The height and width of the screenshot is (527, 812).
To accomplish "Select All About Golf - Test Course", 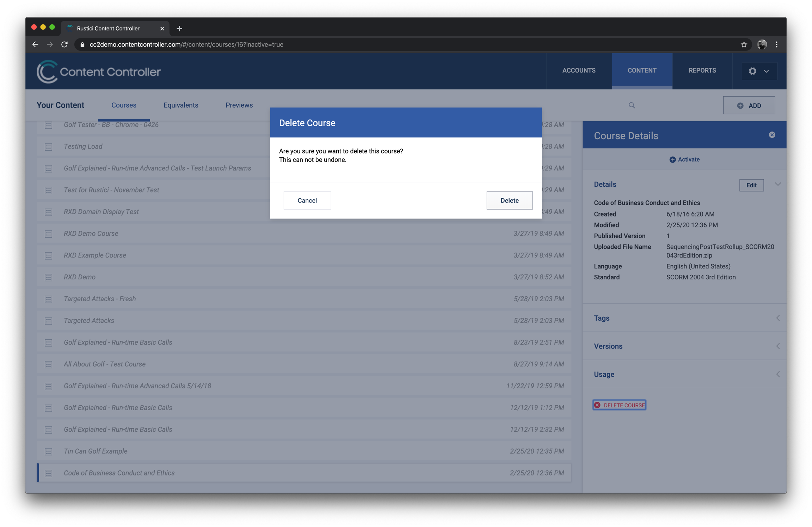I will [304, 364].
